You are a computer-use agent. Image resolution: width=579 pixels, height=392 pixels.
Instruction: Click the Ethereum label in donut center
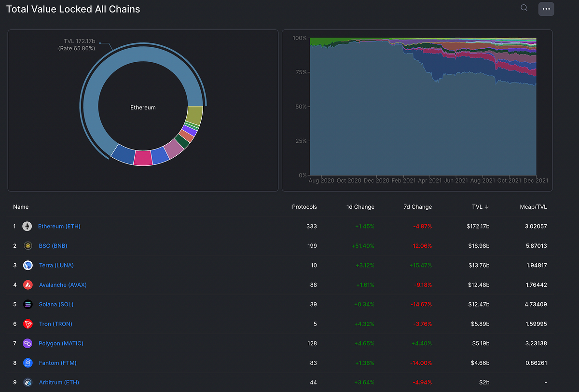[143, 108]
